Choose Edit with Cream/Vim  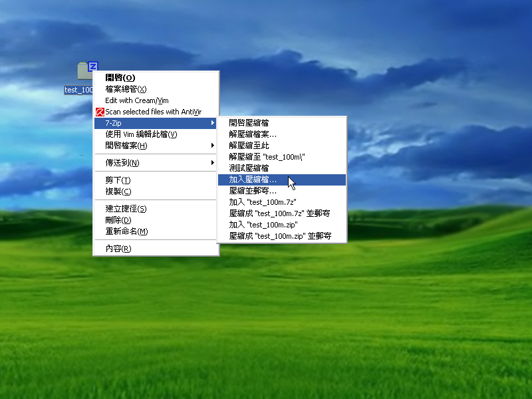(x=156, y=100)
